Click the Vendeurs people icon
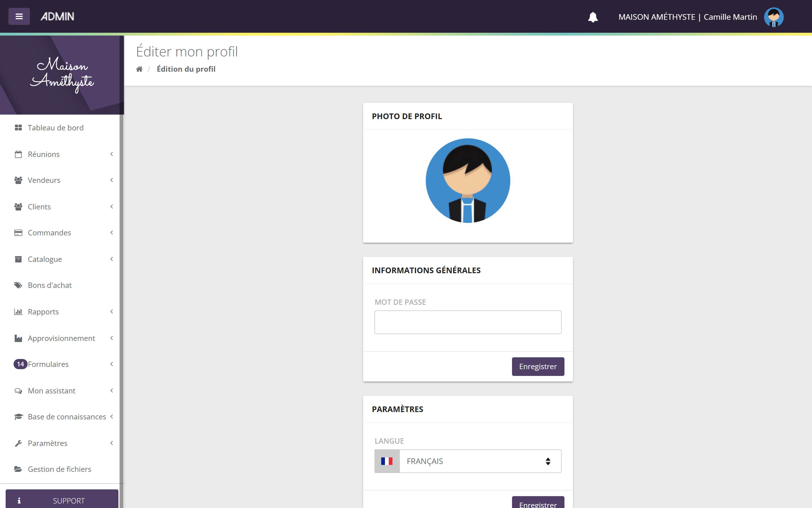 coord(18,180)
